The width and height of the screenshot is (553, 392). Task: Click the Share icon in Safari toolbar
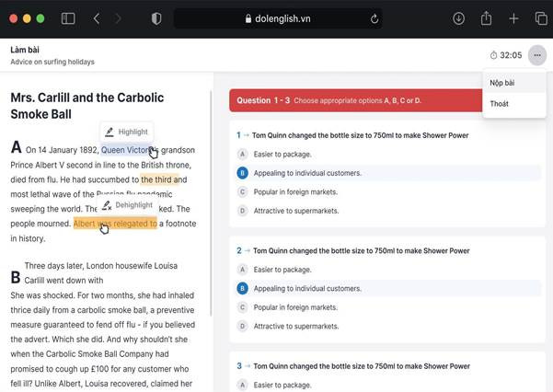point(486,18)
